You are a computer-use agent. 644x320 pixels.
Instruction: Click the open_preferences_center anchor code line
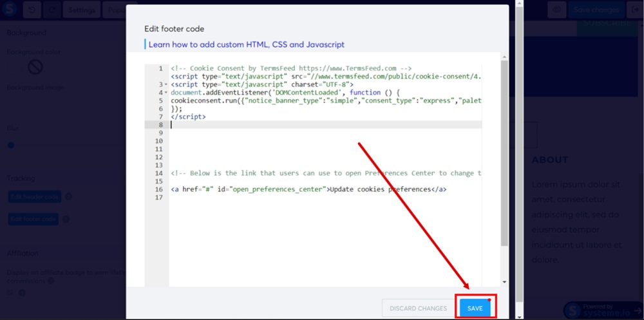pos(308,189)
